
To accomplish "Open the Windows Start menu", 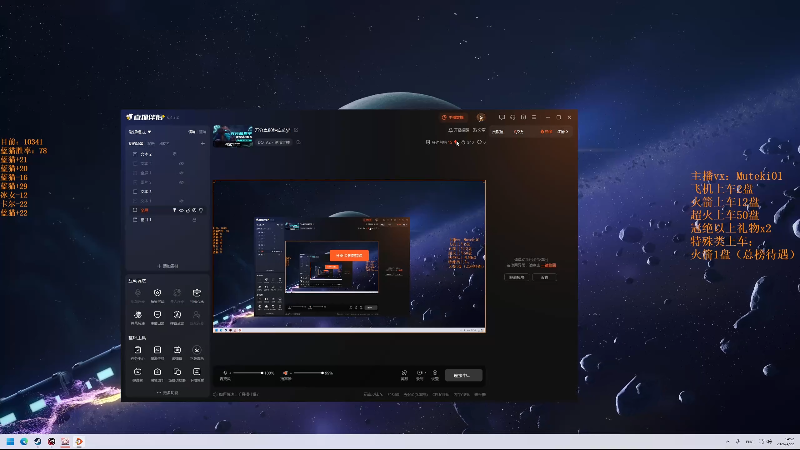I will (x=10, y=441).
